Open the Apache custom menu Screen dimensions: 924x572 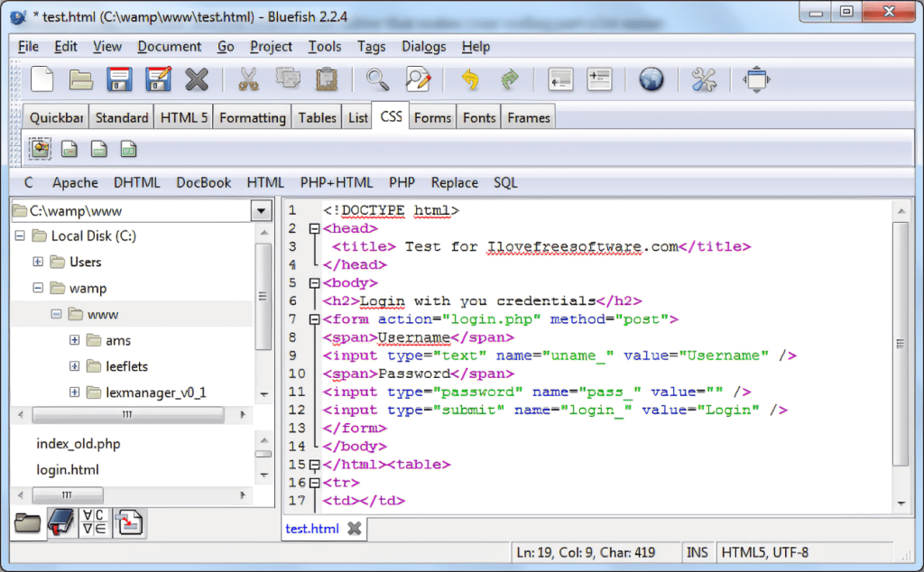pos(75,182)
